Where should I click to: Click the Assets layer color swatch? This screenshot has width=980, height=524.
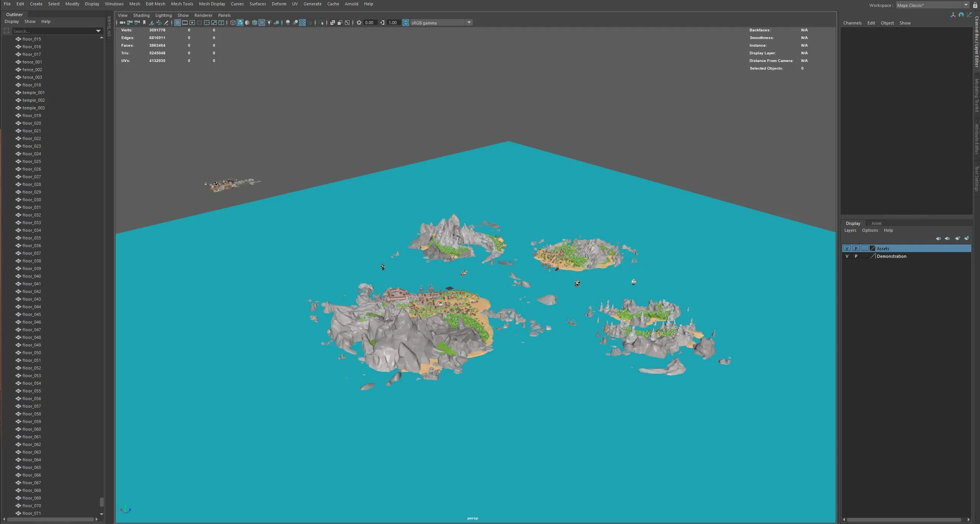point(872,249)
